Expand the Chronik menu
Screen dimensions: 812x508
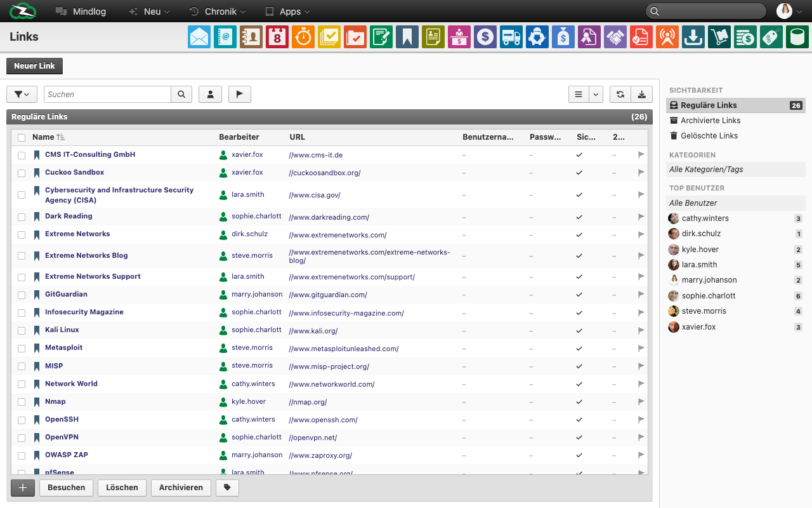(218, 11)
